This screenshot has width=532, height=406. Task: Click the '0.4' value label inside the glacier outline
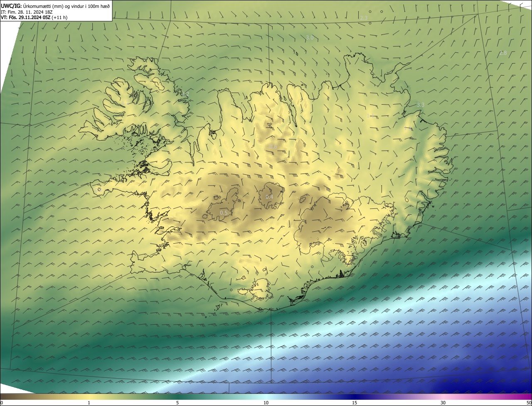pyautogui.click(x=269, y=197)
